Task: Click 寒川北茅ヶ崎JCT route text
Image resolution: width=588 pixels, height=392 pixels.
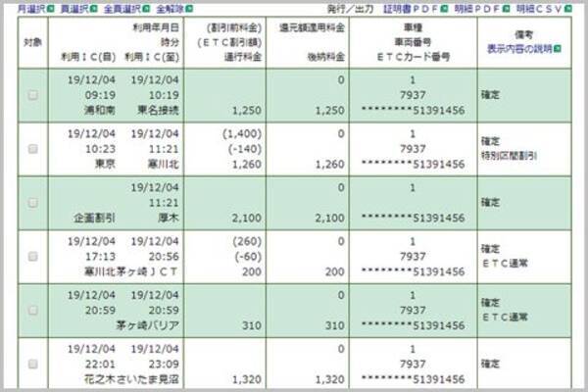Action: pyautogui.click(x=131, y=271)
